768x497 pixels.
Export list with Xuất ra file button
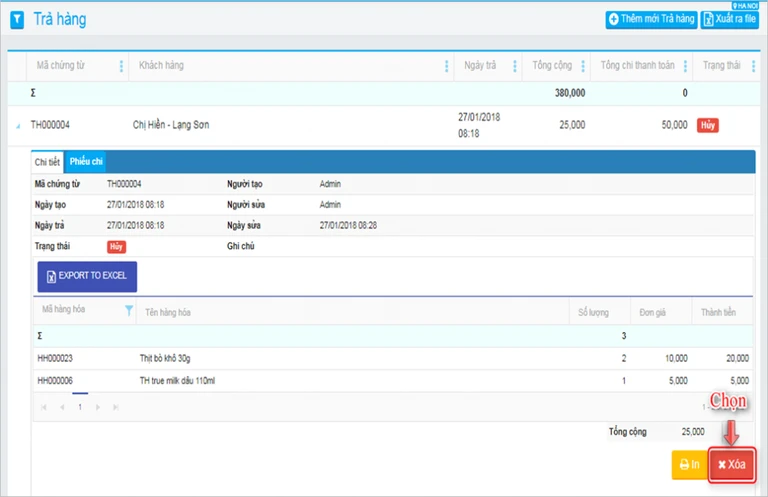(x=729, y=20)
